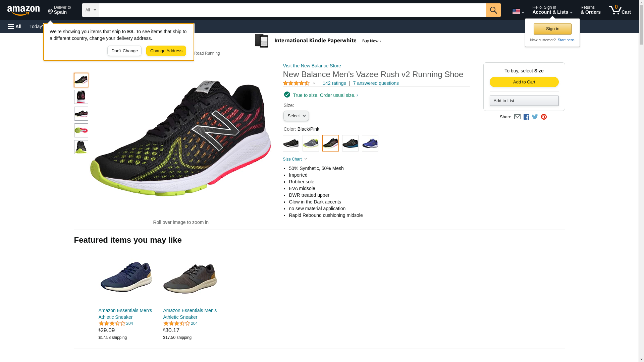Viewport: 644px width, 362px height.
Task: Share product on Pinterest icon
Action: tap(544, 117)
